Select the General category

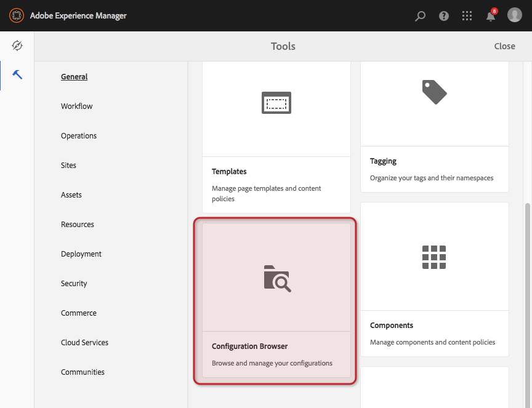pyautogui.click(x=75, y=77)
